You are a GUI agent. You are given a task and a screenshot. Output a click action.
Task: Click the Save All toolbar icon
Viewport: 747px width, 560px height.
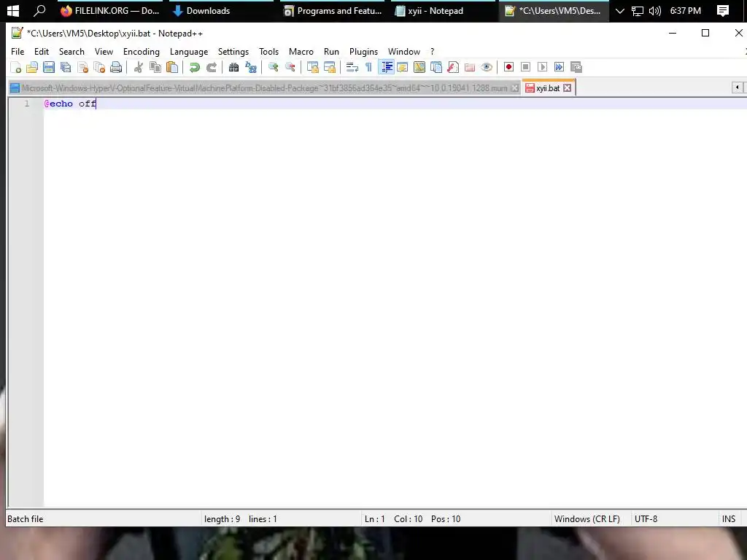point(66,67)
